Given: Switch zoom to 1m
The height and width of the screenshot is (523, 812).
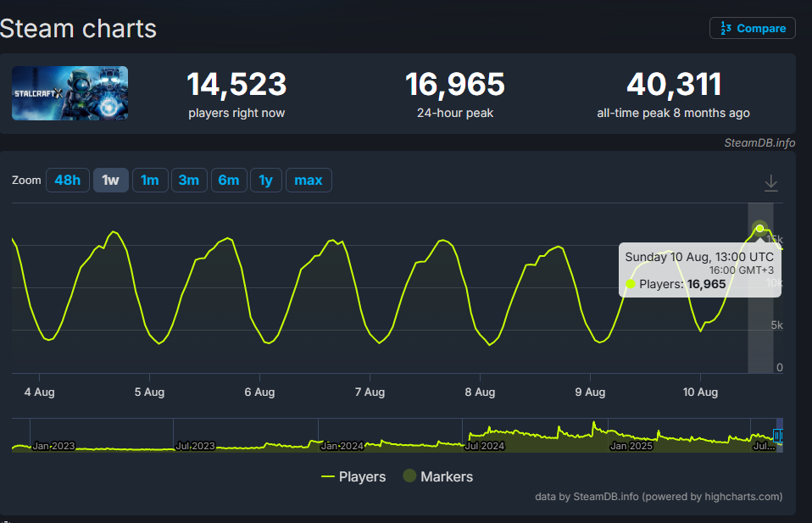Looking at the screenshot, I should tap(150, 181).
